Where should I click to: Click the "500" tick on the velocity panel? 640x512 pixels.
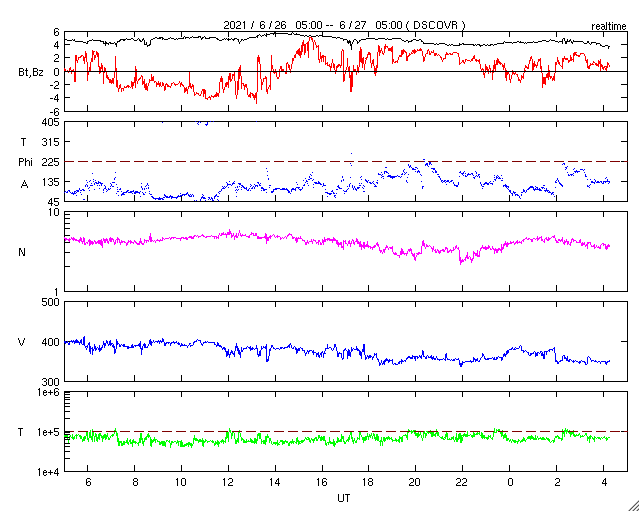point(51,302)
